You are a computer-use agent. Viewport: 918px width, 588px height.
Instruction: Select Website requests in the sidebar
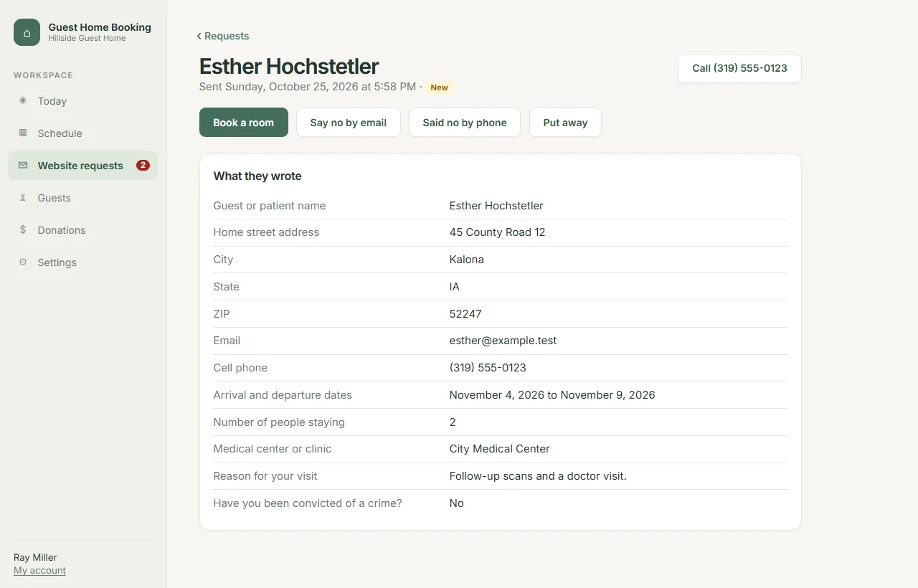[82, 166]
